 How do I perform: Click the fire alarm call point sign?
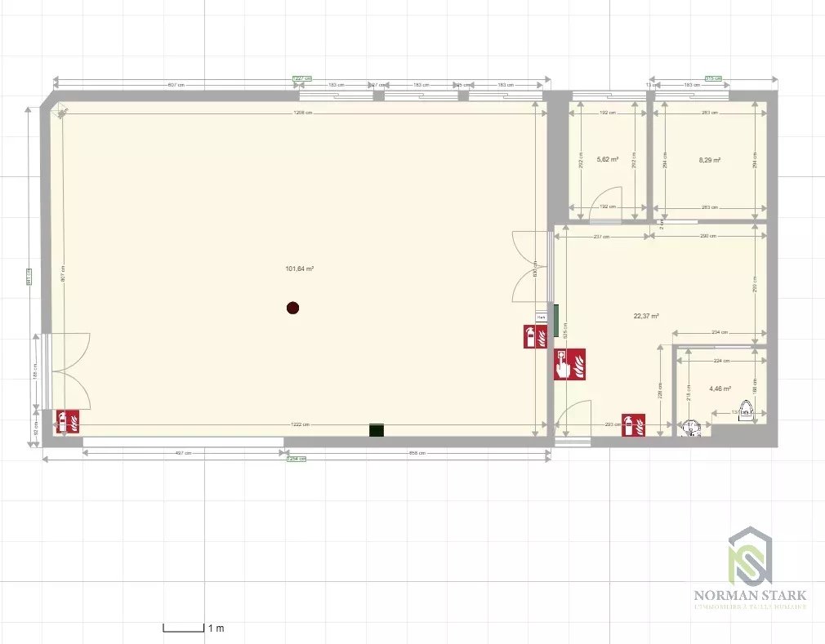[570, 363]
